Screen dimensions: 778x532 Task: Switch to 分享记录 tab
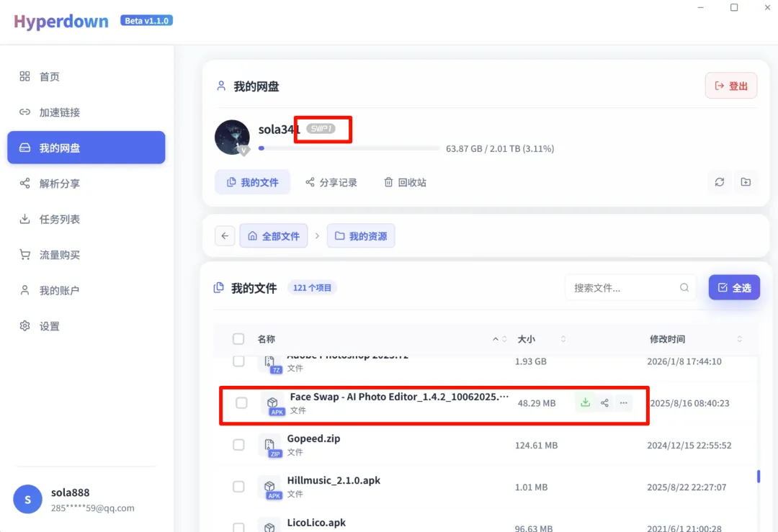click(331, 182)
